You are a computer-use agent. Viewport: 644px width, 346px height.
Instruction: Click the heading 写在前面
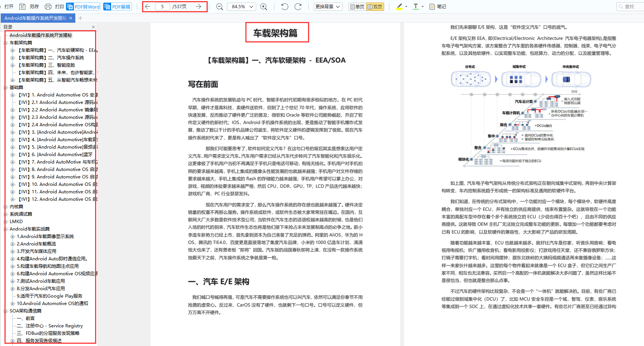click(203, 85)
